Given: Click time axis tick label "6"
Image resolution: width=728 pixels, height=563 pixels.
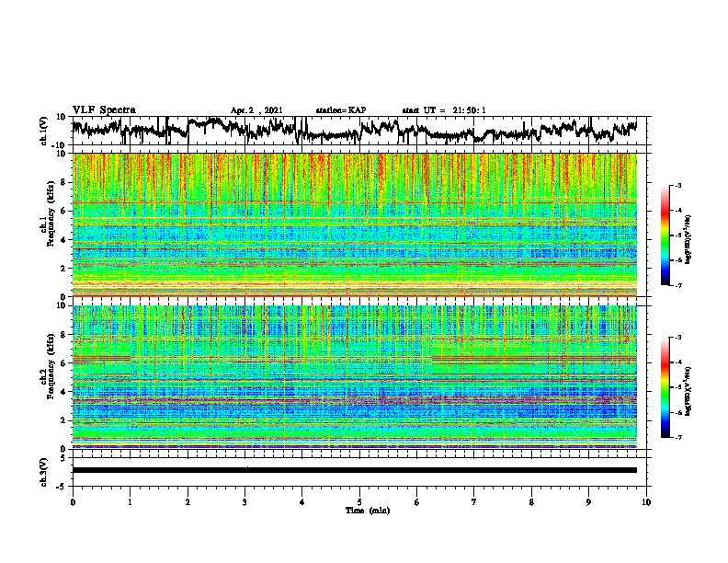Looking at the screenshot, I should tap(417, 502).
